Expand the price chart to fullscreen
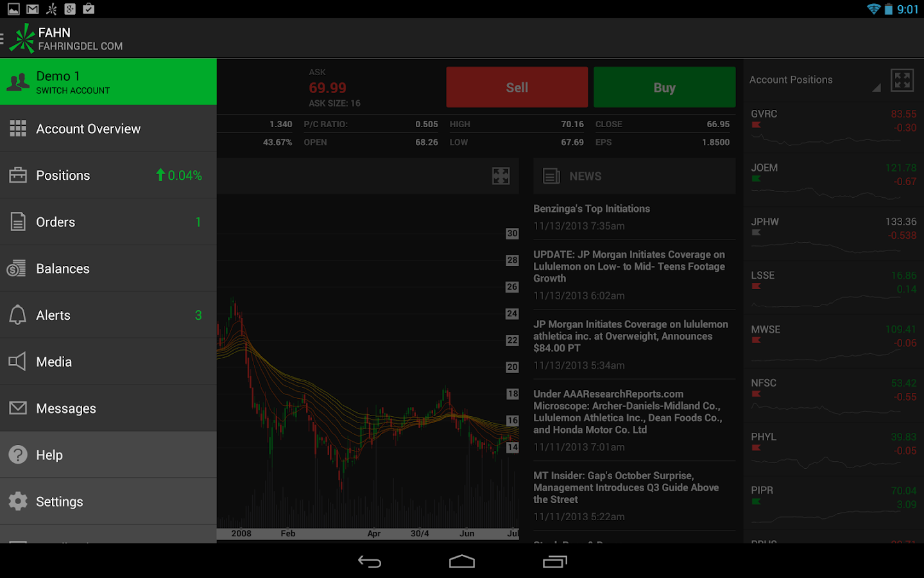Screen dimensions: 924x578 click(501, 176)
